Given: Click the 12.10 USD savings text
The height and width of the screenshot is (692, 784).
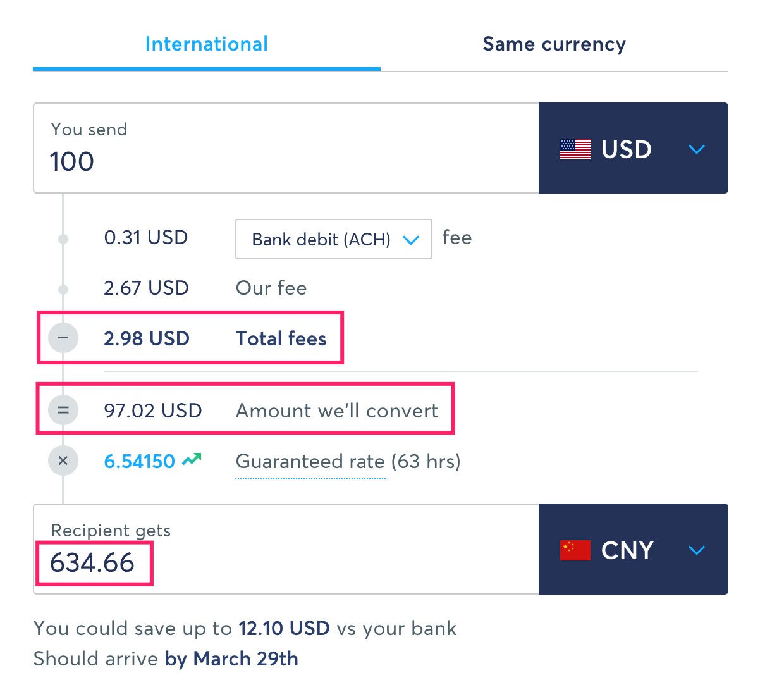Looking at the screenshot, I should click(284, 628).
